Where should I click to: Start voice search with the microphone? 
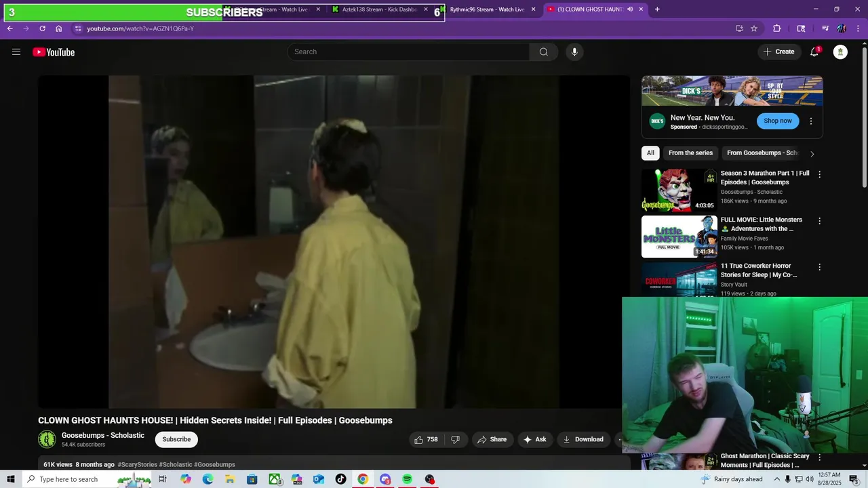click(x=574, y=52)
